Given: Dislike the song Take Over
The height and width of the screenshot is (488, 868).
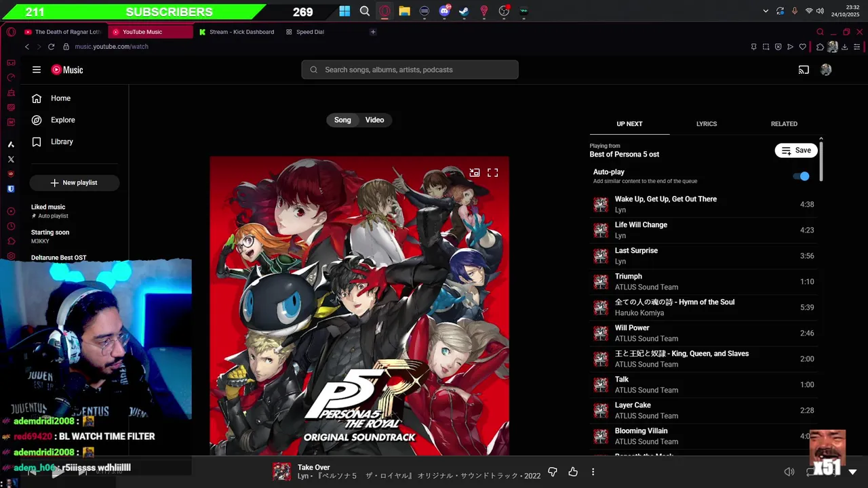Looking at the screenshot, I should [553, 472].
